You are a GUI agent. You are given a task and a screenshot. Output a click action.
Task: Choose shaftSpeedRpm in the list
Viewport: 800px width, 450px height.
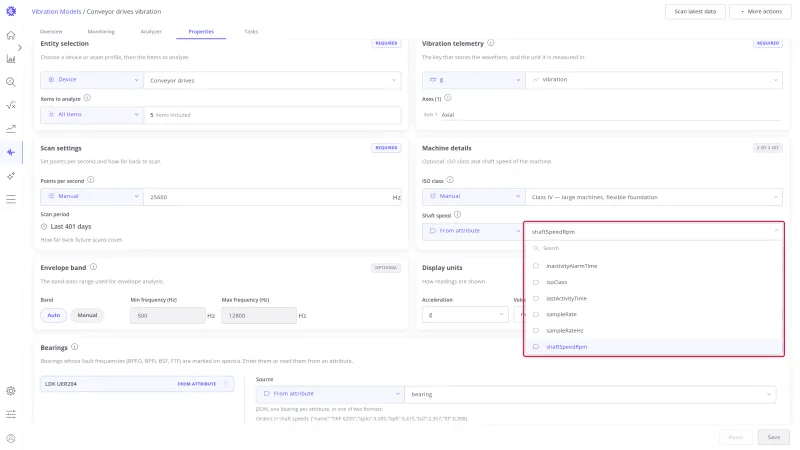pyautogui.click(x=654, y=347)
